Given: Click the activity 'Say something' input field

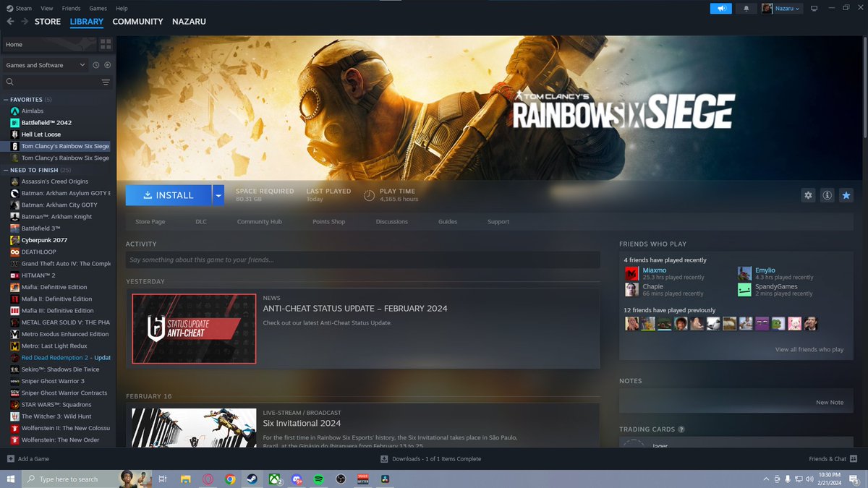Looking at the screenshot, I should point(362,260).
